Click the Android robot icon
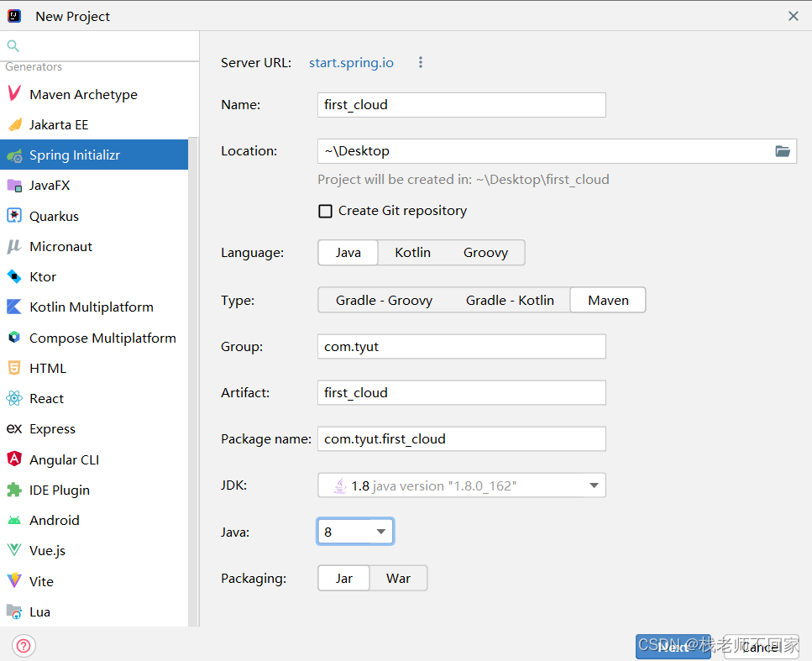Viewport: 812px width, 661px height. (14, 520)
